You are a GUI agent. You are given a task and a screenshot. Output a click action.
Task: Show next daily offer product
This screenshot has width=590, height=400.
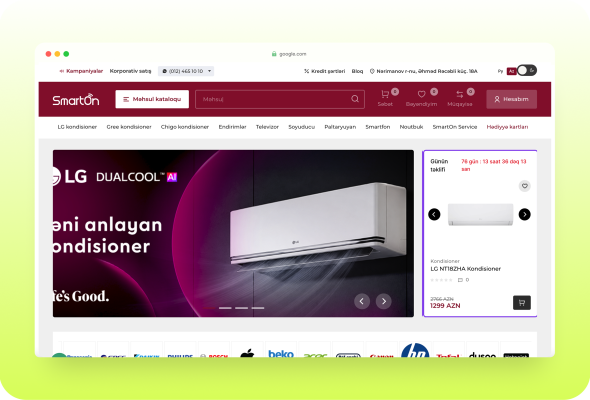[525, 214]
